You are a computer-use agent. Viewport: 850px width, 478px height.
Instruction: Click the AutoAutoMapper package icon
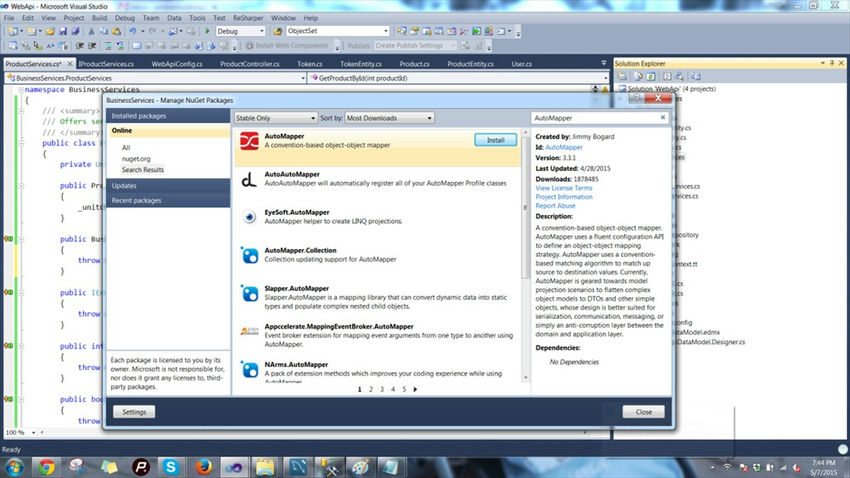pyautogui.click(x=249, y=179)
